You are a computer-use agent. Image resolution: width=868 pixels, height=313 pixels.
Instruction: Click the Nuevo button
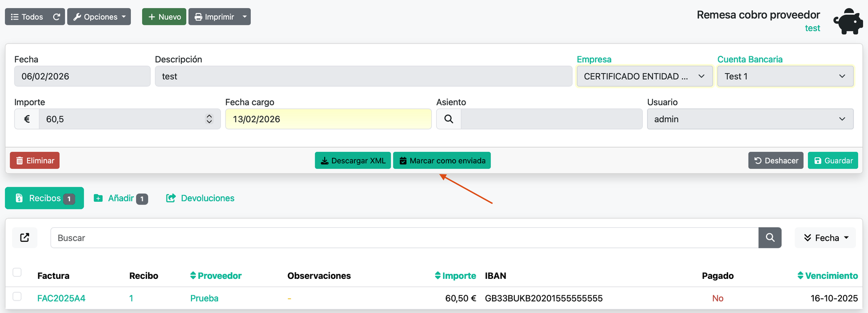click(164, 17)
